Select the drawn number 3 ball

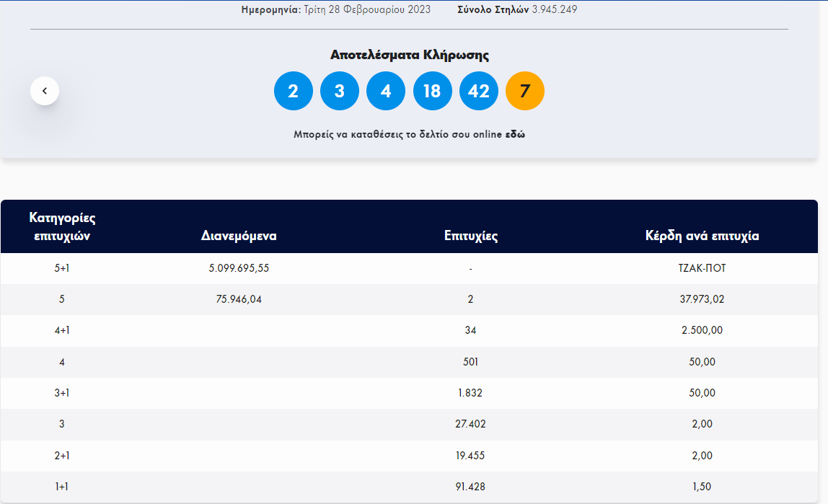coord(340,91)
